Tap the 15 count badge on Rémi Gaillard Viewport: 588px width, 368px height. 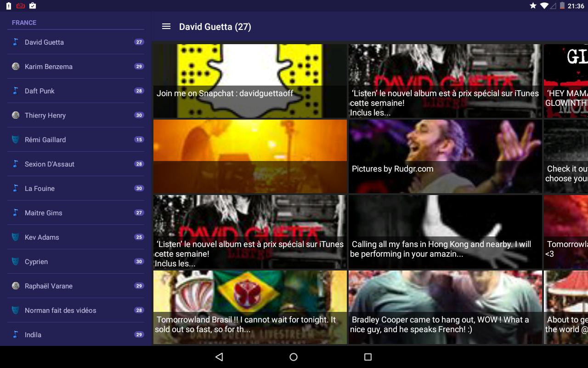(x=139, y=139)
